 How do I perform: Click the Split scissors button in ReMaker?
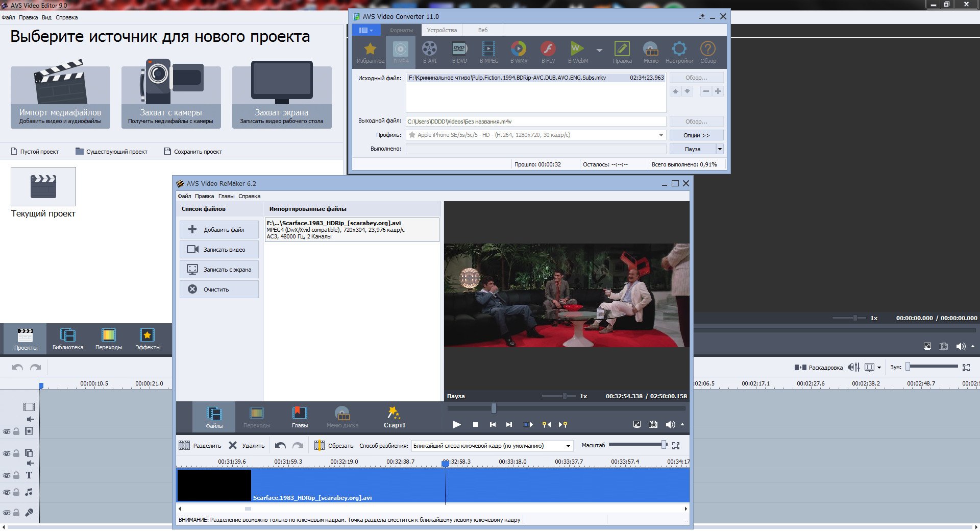200,446
